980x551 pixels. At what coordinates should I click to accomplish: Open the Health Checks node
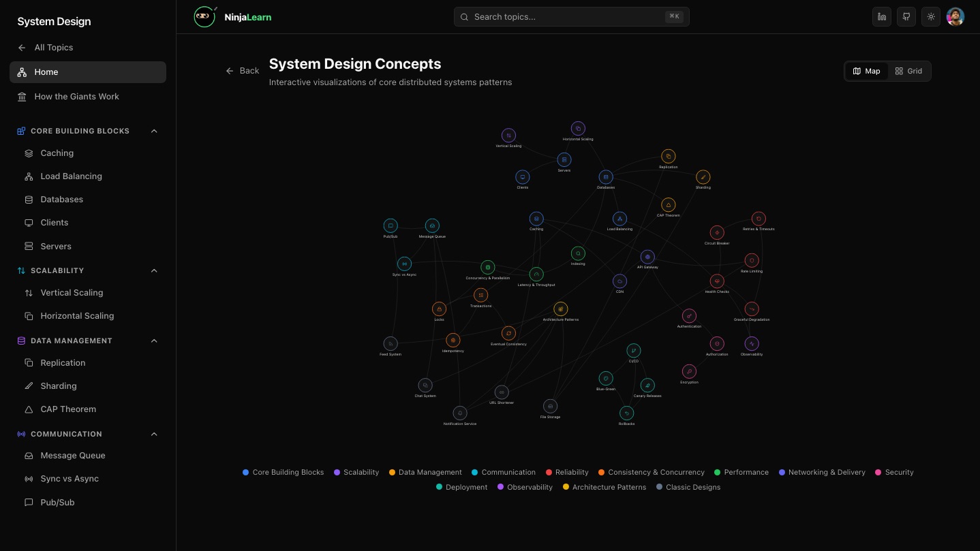(x=717, y=281)
